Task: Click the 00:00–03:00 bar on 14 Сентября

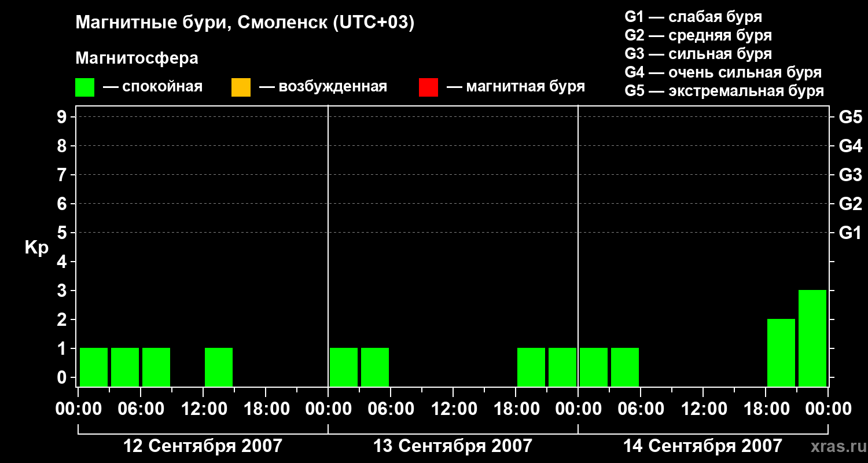Action: (594, 367)
